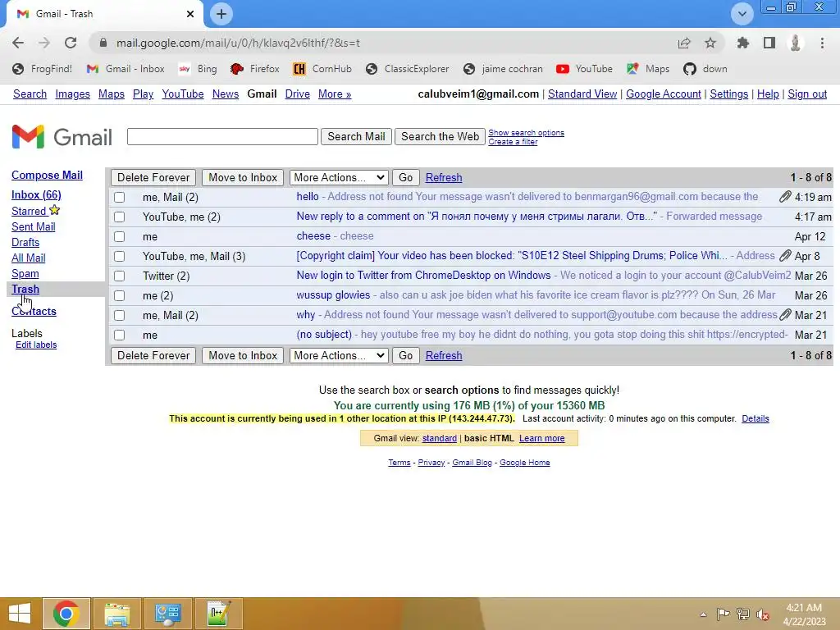Viewport: 840px width, 630px height.
Task: Click Sign out link
Action: (x=807, y=94)
